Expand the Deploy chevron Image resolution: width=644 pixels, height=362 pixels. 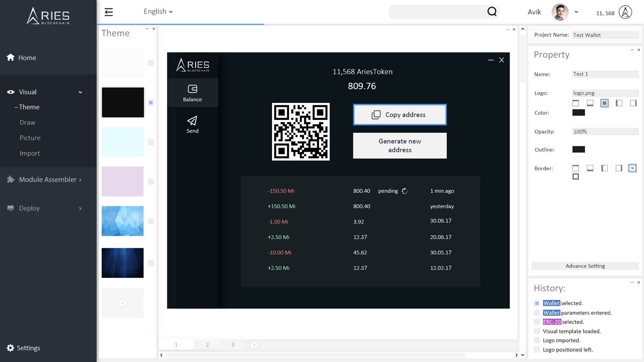[80, 208]
